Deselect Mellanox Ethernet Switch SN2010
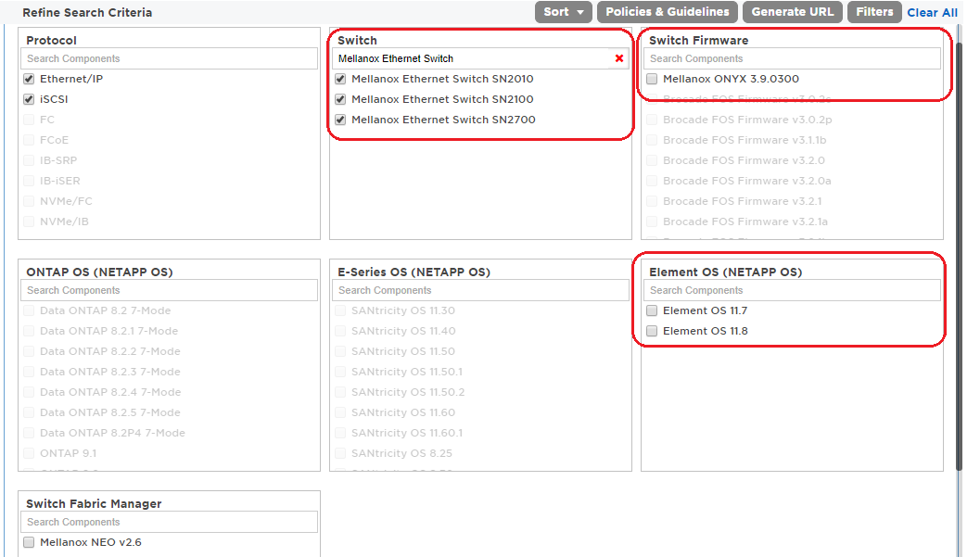Screen dimensions: 980x557 click(340, 79)
